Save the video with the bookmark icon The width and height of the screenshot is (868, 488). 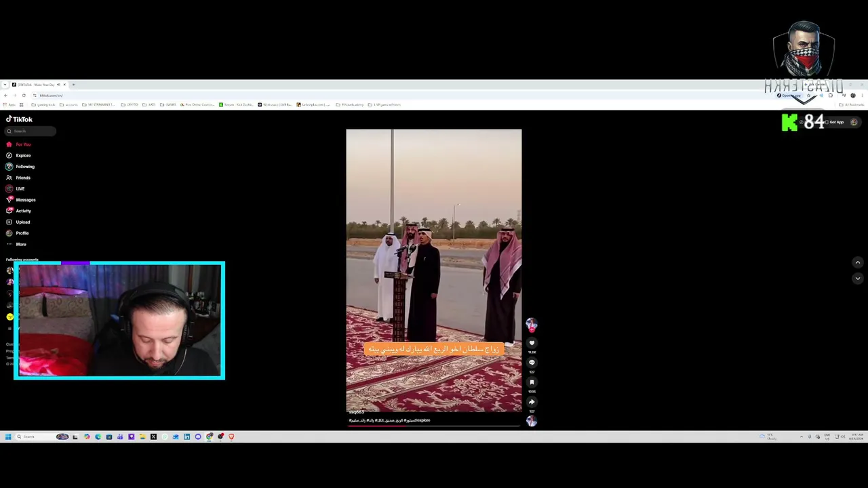(x=532, y=382)
